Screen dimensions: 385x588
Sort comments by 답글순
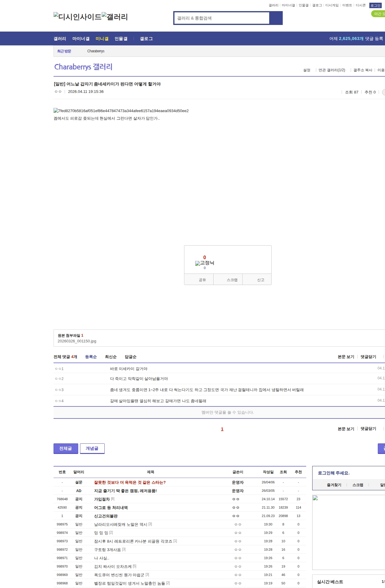point(131,357)
